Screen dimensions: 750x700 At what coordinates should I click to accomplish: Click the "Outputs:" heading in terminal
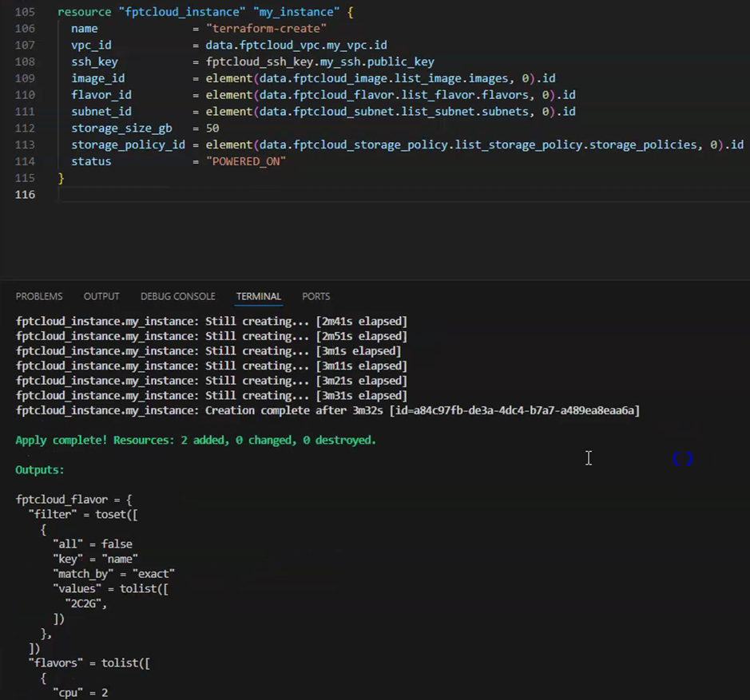40,470
